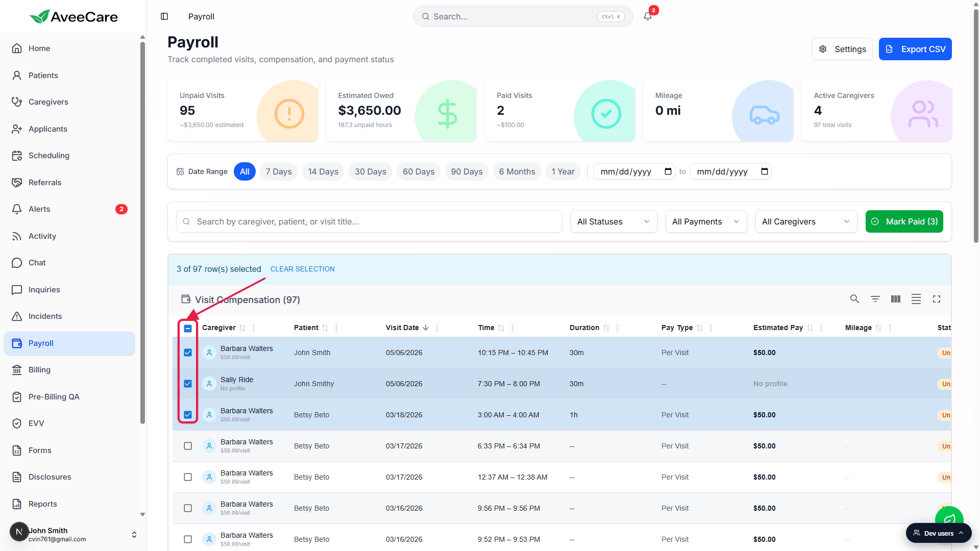Sort the Duration column
The image size is (980, 551).
click(606, 328)
